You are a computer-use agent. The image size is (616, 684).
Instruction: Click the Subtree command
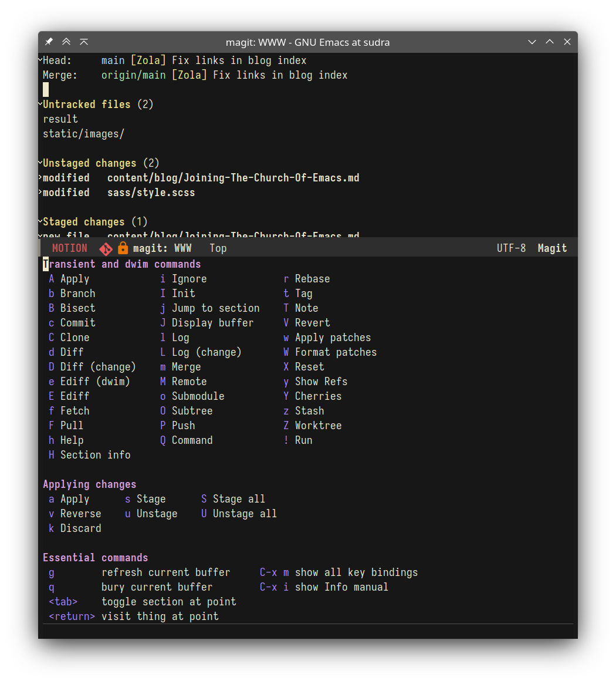(192, 411)
